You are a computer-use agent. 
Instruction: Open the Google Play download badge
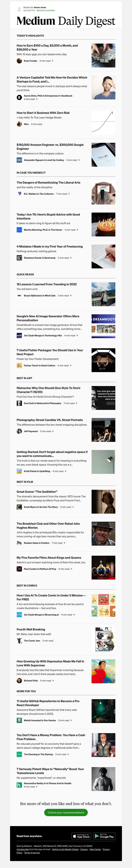tap(104, 836)
